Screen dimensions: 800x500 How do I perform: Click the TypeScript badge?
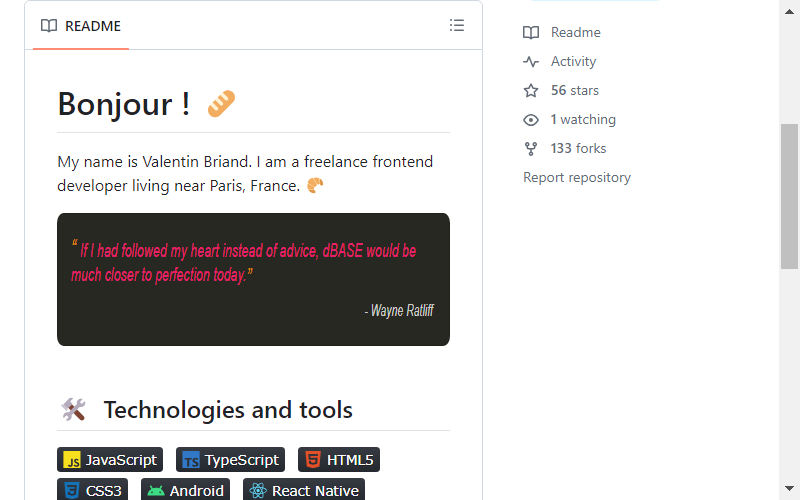tap(230, 460)
